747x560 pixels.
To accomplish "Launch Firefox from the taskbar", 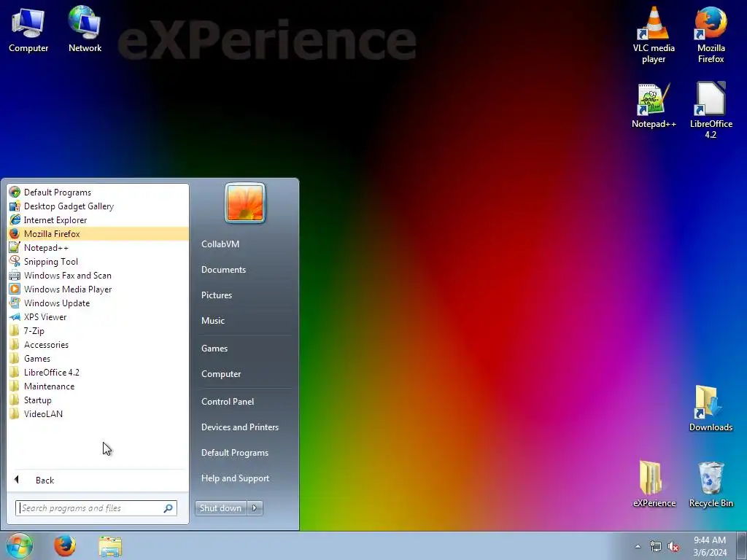I will 65,545.
